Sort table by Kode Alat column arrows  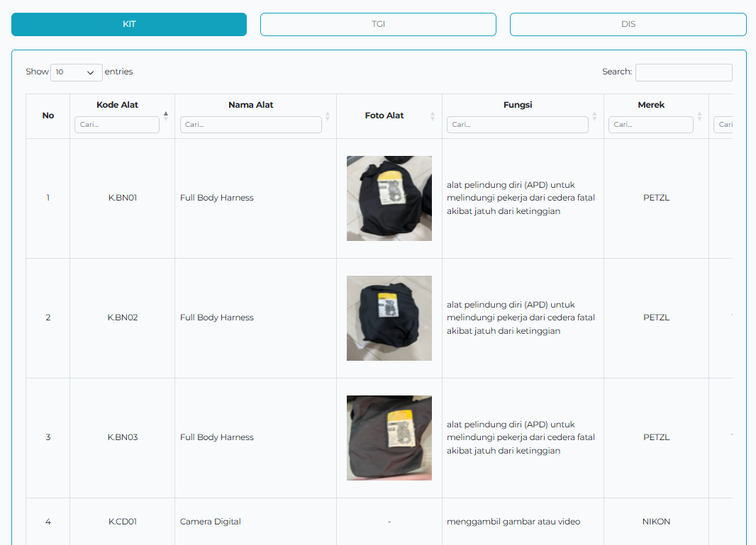tap(166, 116)
